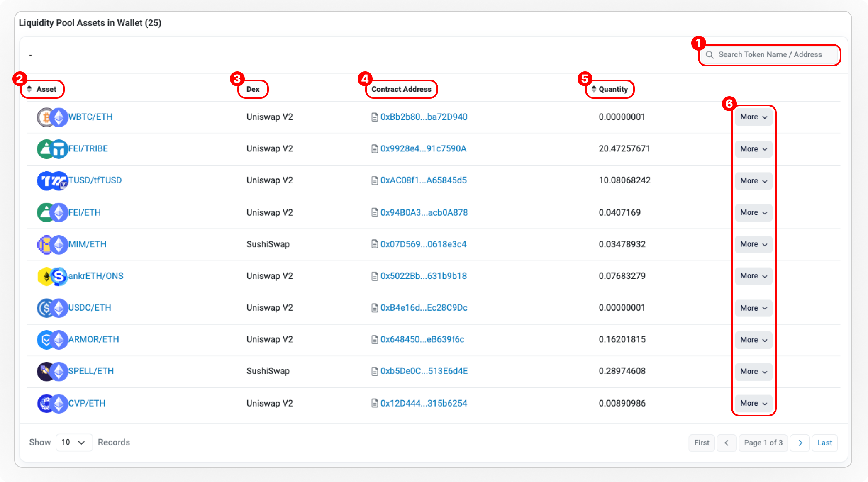
Task: Click the magnifier icon in search box
Action: pos(710,55)
